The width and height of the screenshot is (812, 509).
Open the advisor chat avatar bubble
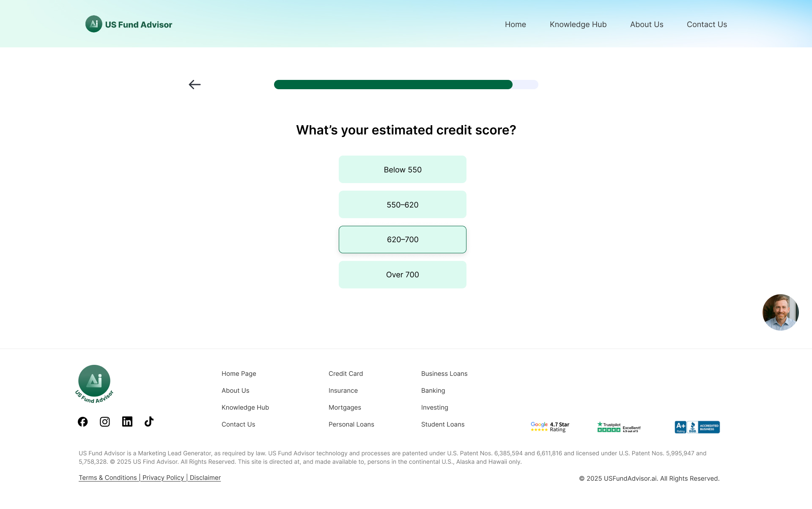point(780,312)
